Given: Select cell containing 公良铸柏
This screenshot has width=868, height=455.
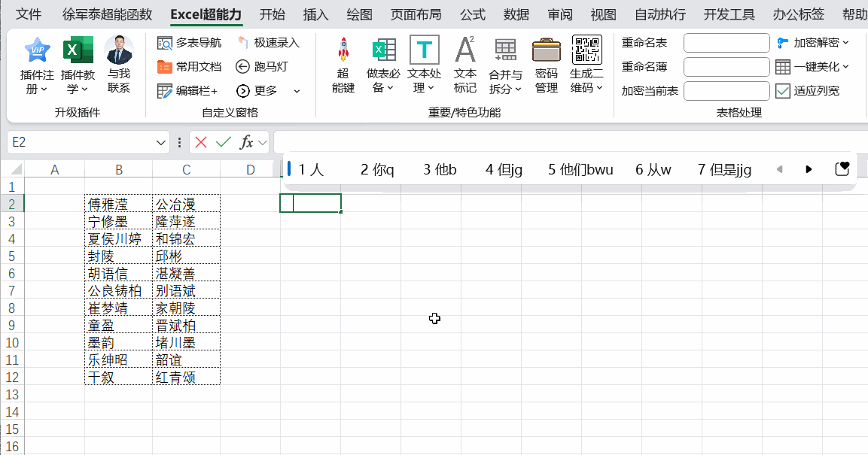Looking at the screenshot, I should pyautogui.click(x=118, y=291).
